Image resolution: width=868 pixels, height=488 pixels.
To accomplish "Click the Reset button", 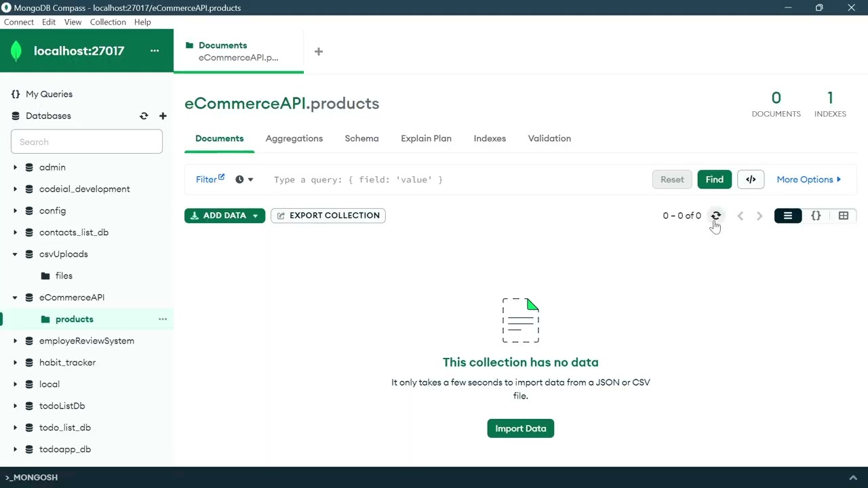I will click(x=672, y=180).
